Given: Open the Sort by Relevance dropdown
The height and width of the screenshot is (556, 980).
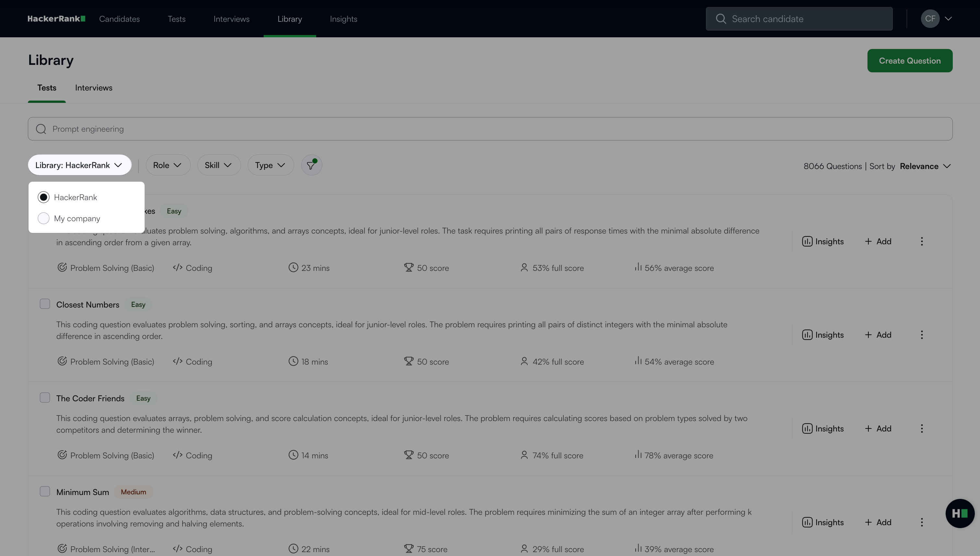Looking at the screenshot, I should (925, 166).
